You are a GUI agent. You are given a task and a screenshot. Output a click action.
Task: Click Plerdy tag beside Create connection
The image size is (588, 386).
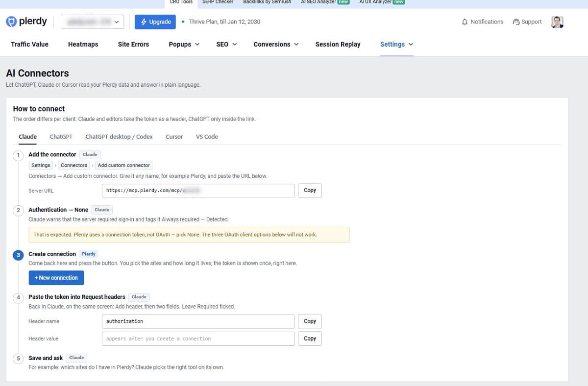(89, 254)
